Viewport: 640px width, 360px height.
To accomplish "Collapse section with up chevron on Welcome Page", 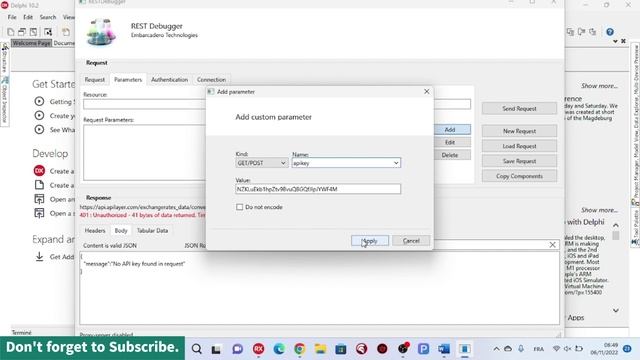I will (x=616, y=225).
